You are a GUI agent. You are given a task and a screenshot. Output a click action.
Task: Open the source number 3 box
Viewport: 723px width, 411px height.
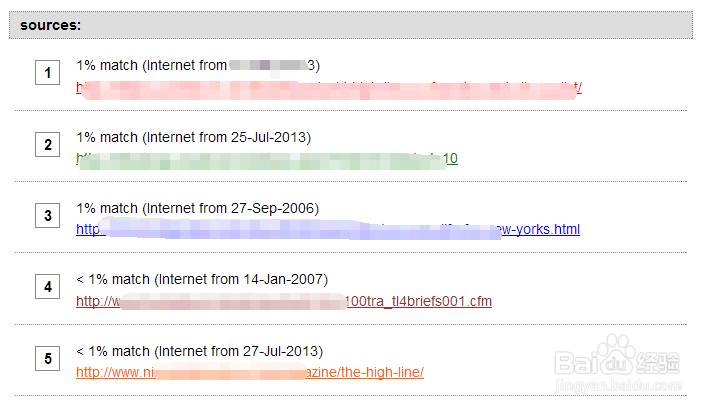click(x=47, y=215)
